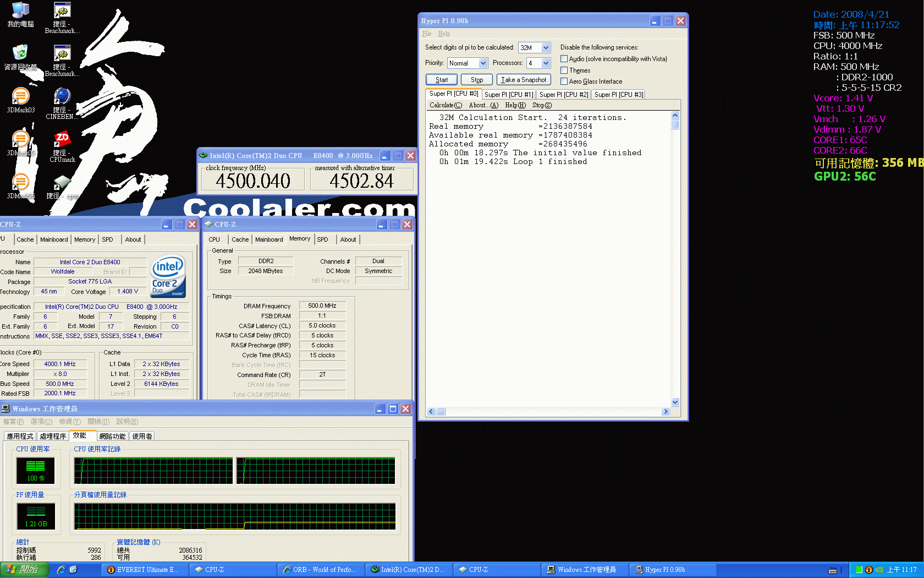The height and width of the screenshot is (578, 924).
Task: Click Take a Snapshot button
Action: pyautogui.click(x=524, y=80)
